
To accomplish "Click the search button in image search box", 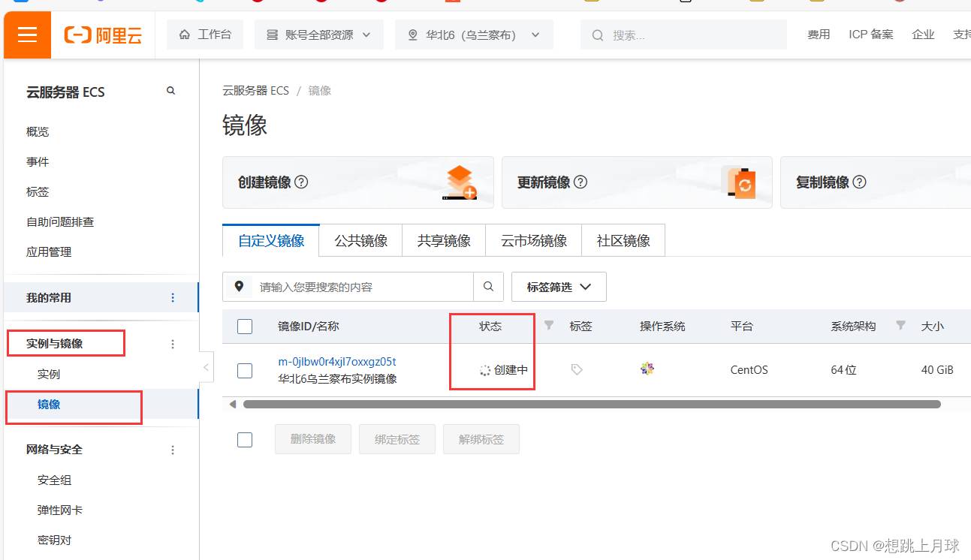I will [x=488, y=286].
